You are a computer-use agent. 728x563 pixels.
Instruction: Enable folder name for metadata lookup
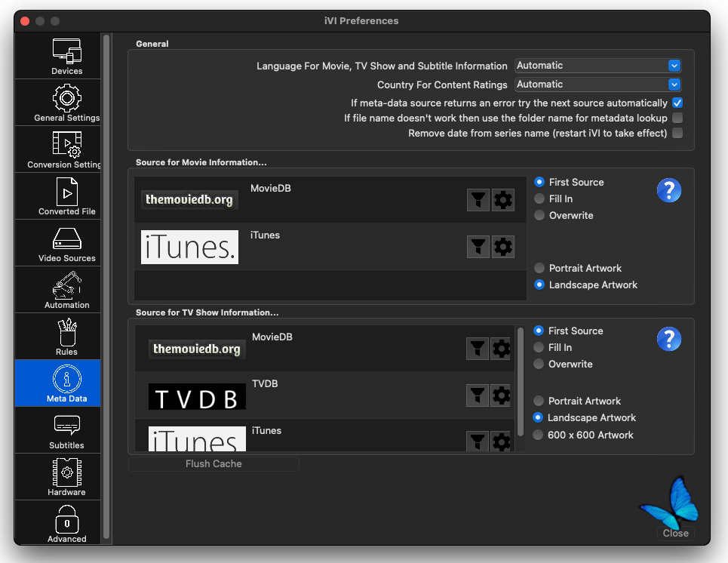(x=677, y=118)
